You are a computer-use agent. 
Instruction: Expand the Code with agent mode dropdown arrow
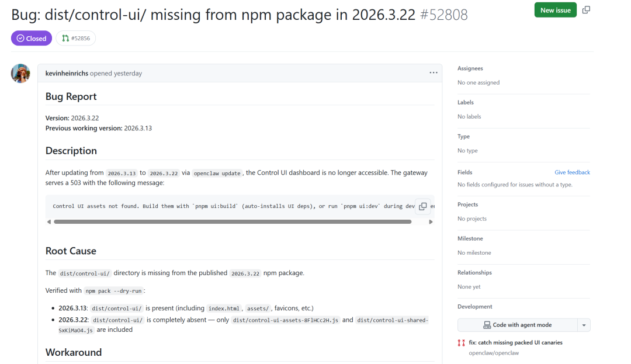[584, 325]
